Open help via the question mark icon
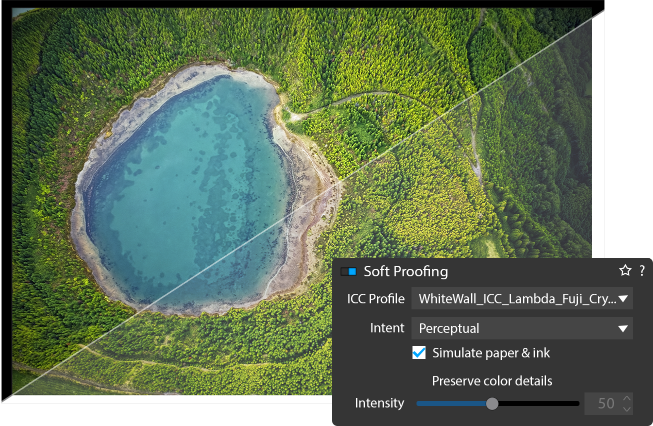653x426 pixels. (x=642, y=271)
